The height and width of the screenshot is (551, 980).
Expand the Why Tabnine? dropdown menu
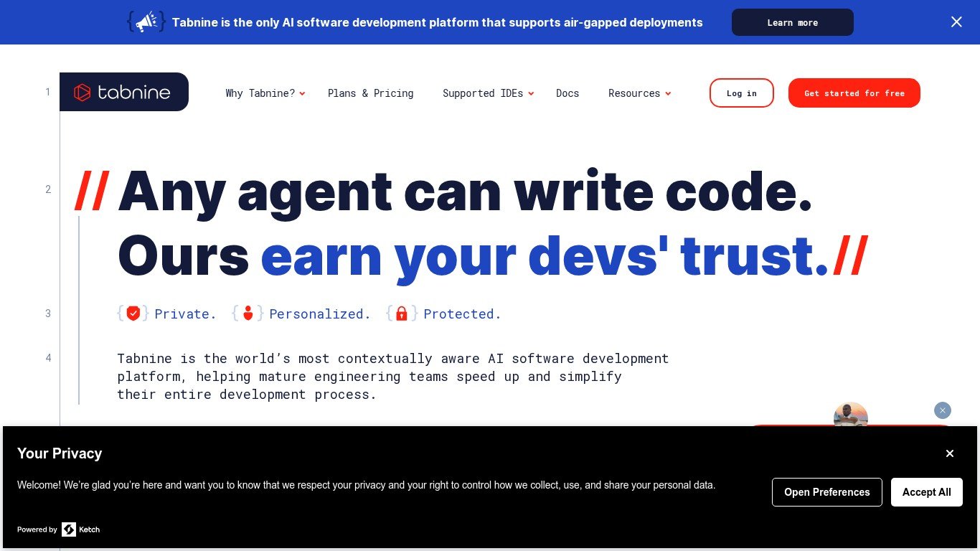pos(265,93)
